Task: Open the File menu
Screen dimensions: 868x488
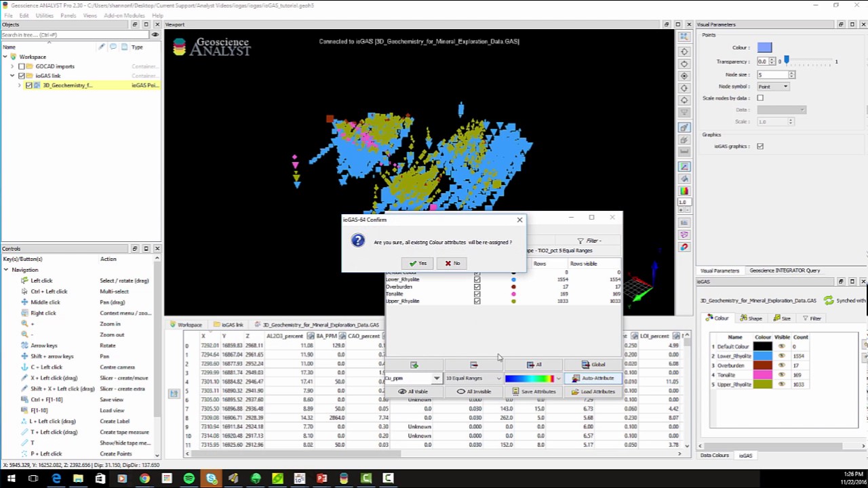Action: [8, 15]
